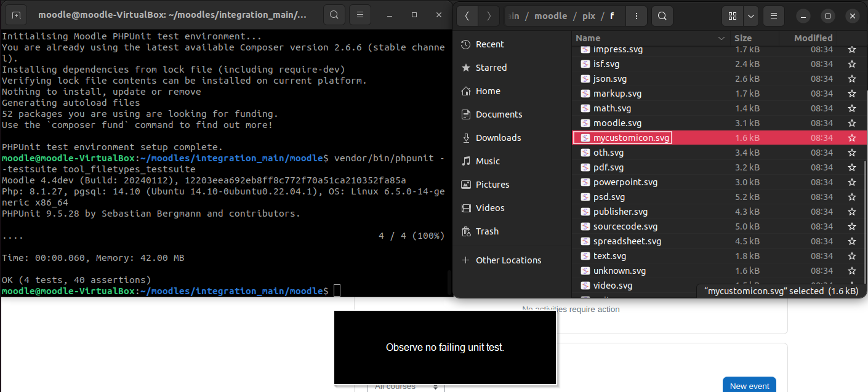868x392 pixels.
Task: Select the math.svg file icon
Action: click(x=585, y=108)
